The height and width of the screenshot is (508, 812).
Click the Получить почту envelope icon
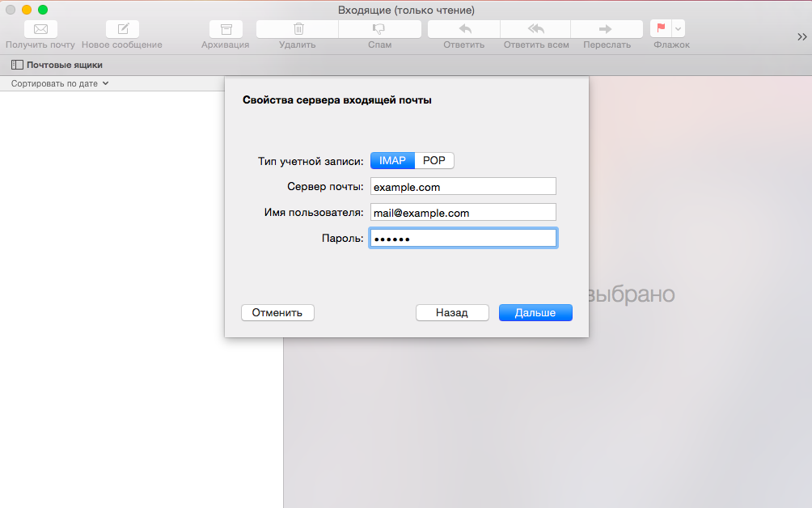pyautogui.click(x=40, y=29)
